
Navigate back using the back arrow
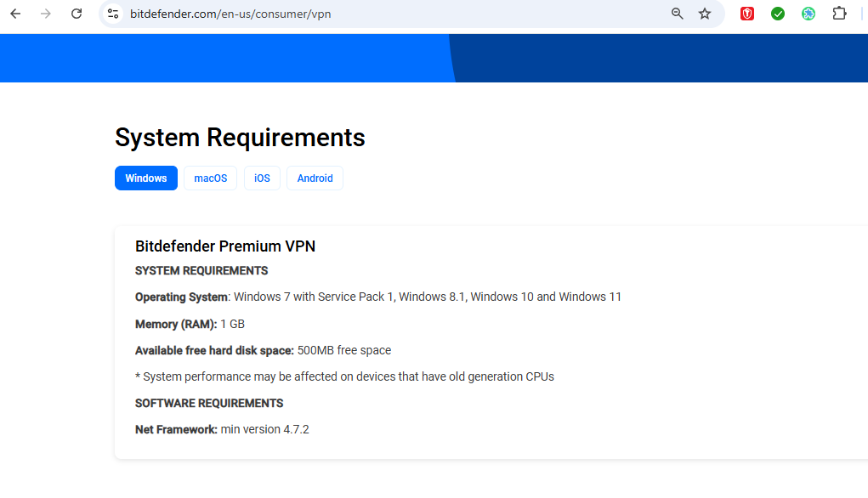pos(14,14)
